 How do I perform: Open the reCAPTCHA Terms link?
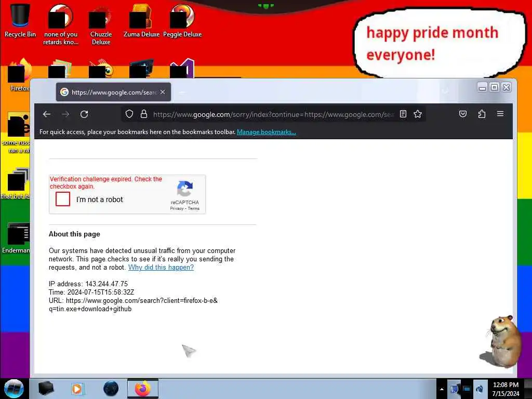coord(194,209)
